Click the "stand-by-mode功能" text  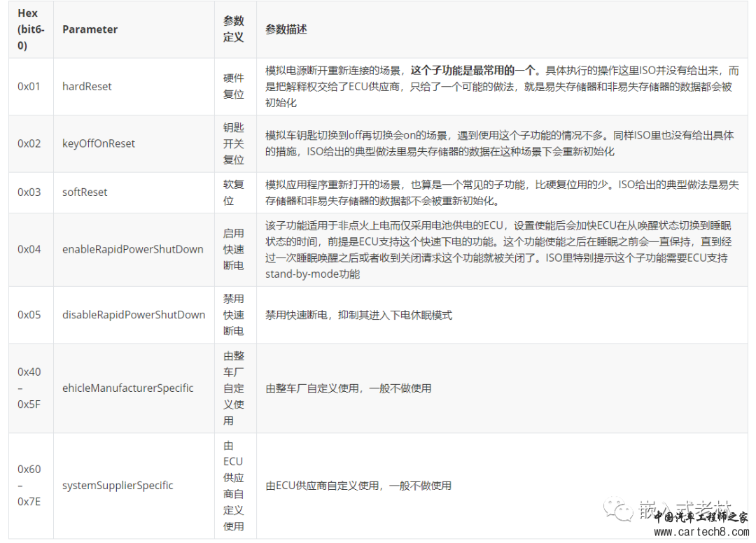[x=312, y=274]
